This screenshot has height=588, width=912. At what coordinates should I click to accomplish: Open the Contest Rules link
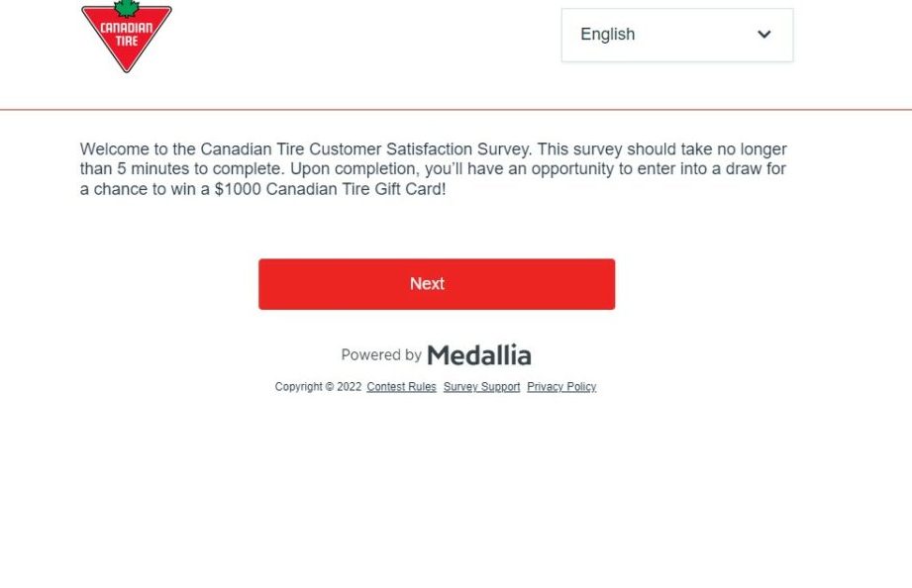tap(401, 387)
